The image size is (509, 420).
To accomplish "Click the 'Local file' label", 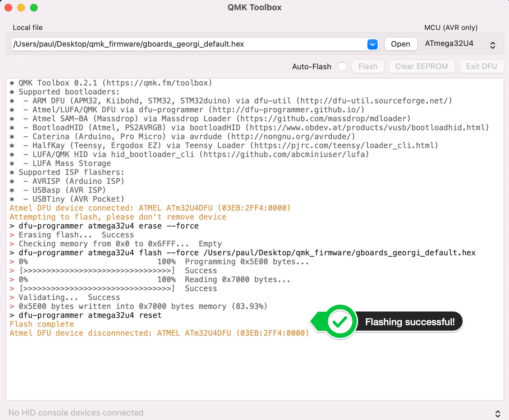I will tap(28, 28).
